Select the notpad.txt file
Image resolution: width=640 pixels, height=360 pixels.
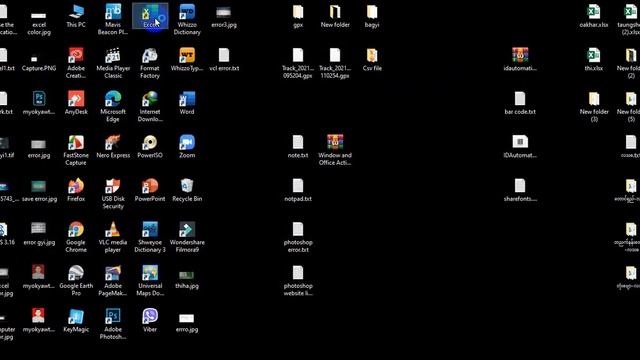(298, 190)
